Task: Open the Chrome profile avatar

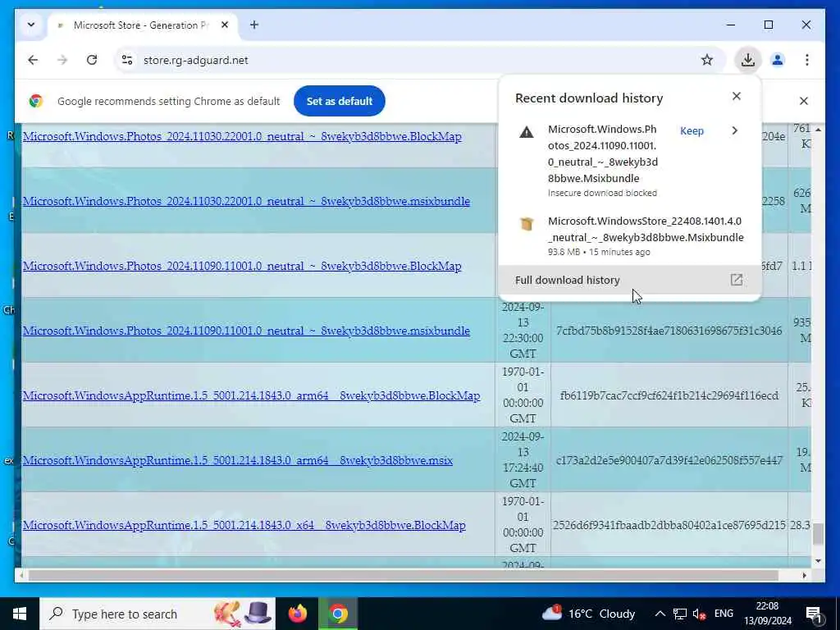Action: coord(778,60)
